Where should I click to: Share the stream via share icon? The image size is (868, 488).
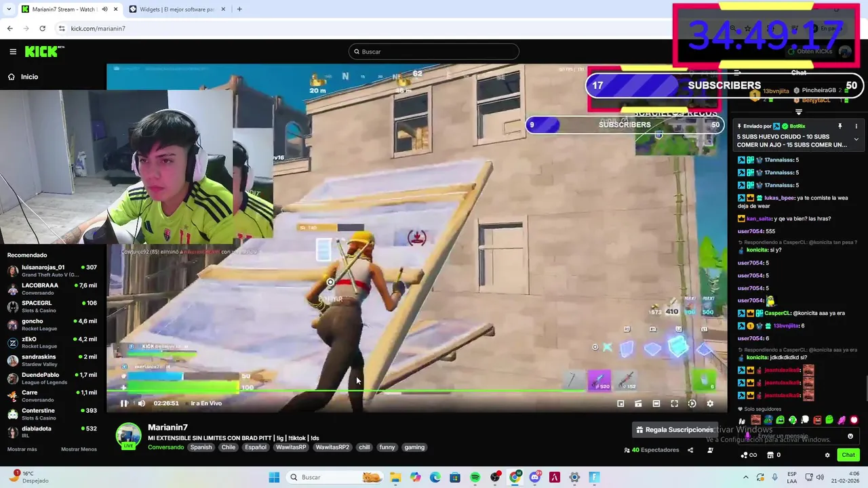tap(690, 450)
